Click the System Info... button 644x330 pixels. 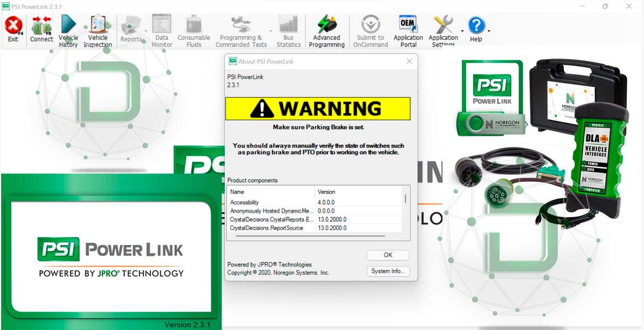pos(388,271)
